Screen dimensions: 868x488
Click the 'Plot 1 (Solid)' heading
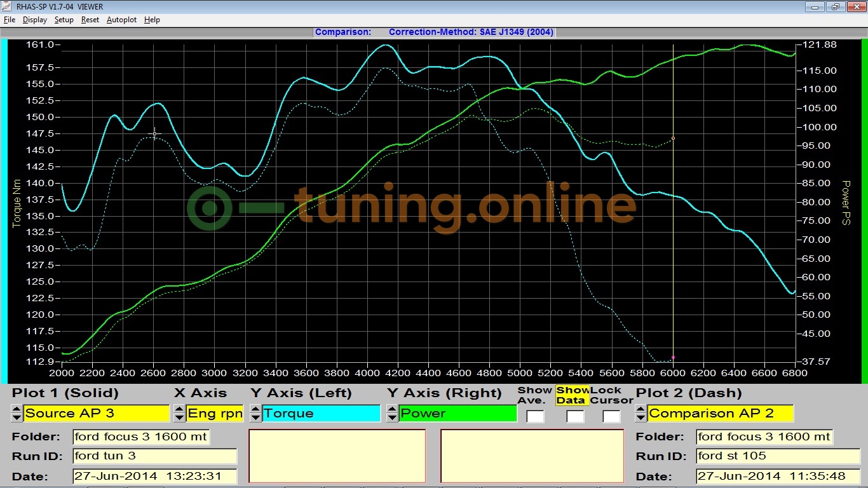65,393
